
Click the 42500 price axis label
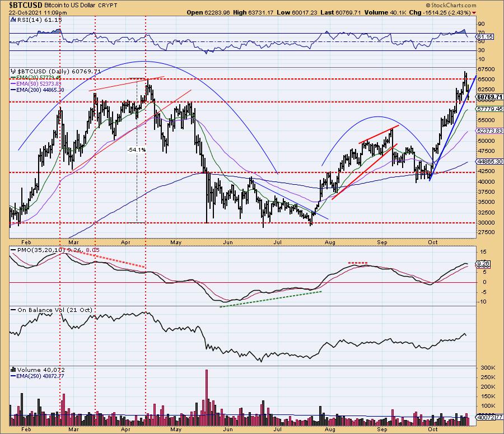point(486,171)
